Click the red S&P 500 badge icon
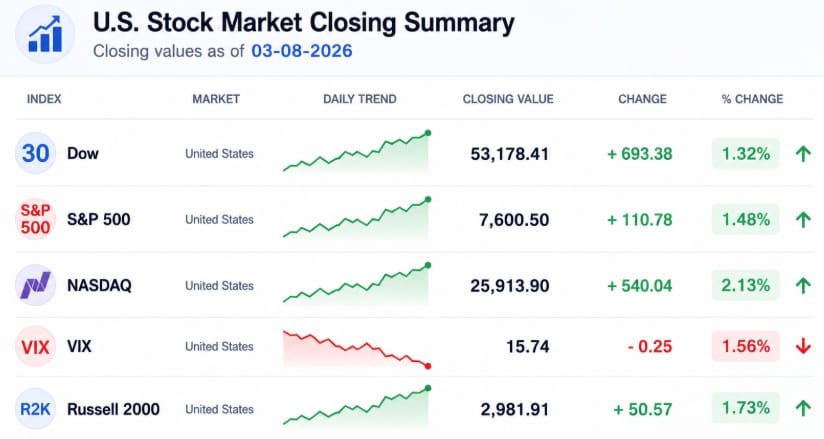This screenshot has width=824, height=439. coord(35,219)
